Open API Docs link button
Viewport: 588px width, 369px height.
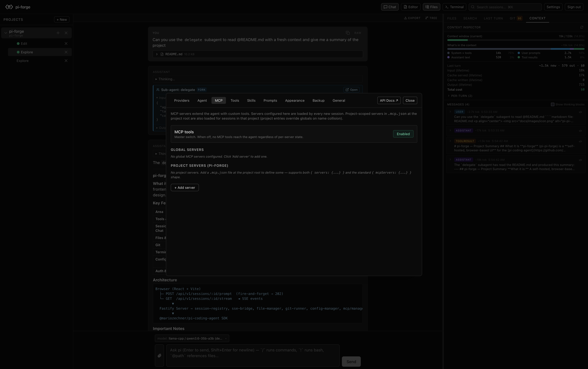click(389, 101)
